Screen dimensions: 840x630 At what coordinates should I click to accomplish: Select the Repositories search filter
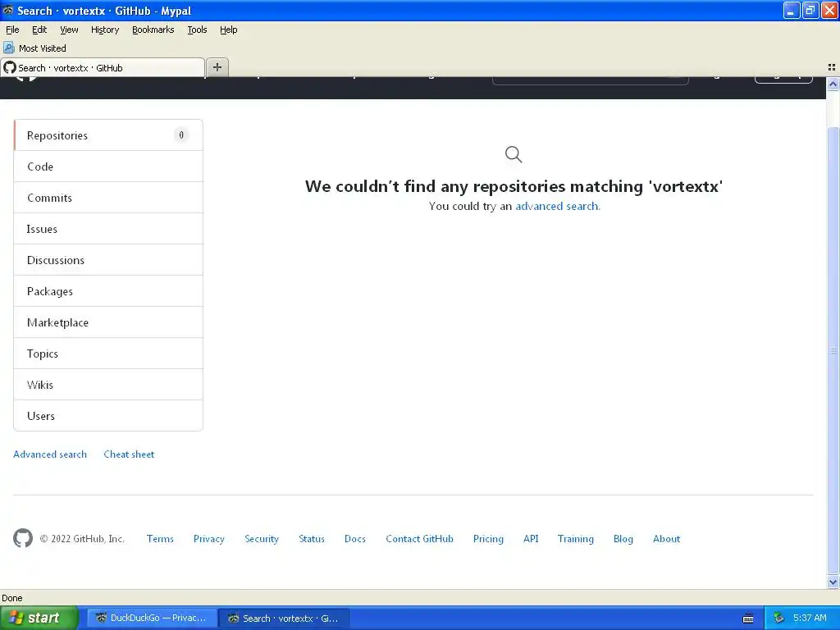point(108,135)
